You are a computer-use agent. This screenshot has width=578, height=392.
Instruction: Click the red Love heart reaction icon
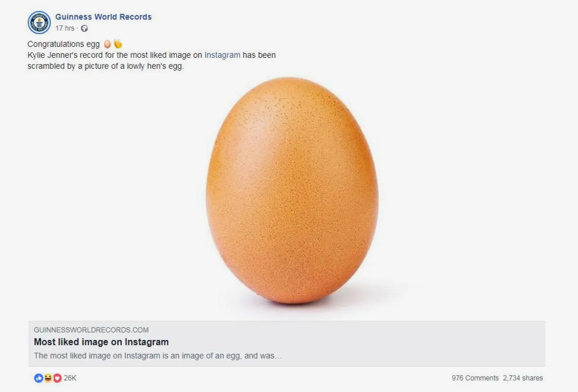click(x=57, y=378)
